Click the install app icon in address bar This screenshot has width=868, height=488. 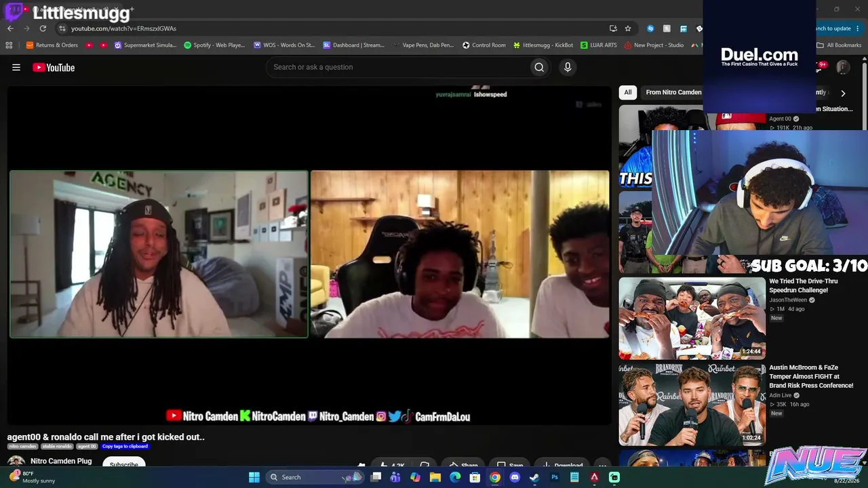(613, 28)
